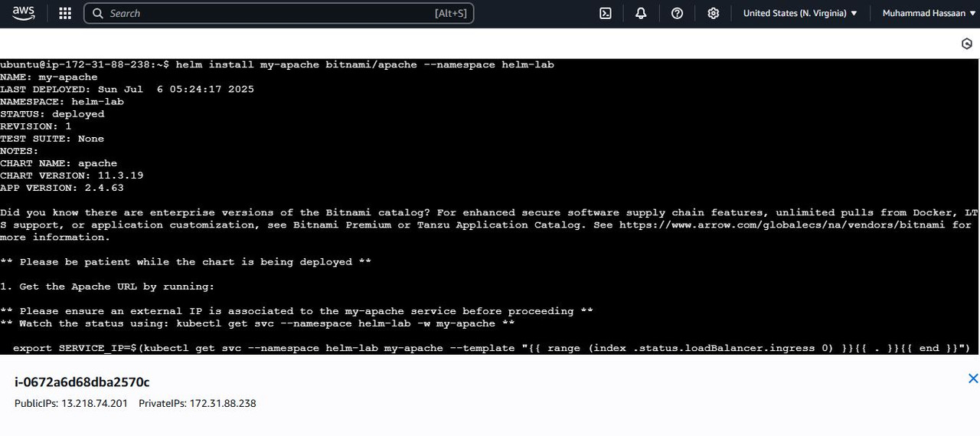Screen dimensions: 980x436
Task: Click '1. Get the Apache URL' line
Action: pos(108,286)
